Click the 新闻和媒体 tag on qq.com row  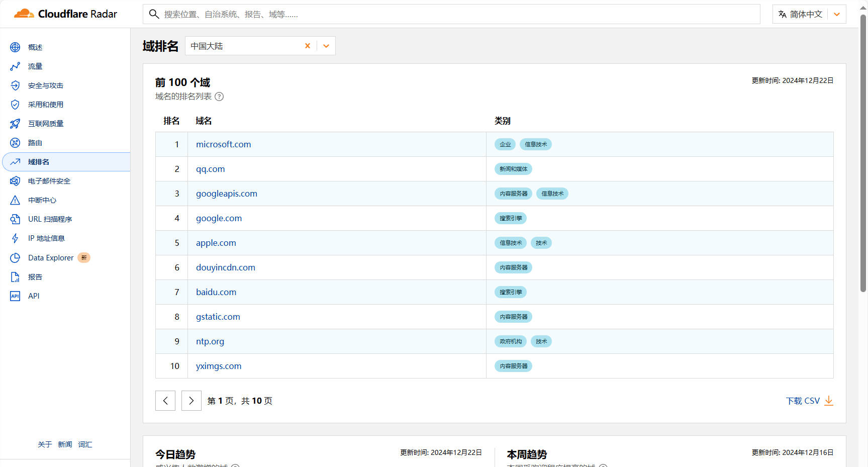513,169
